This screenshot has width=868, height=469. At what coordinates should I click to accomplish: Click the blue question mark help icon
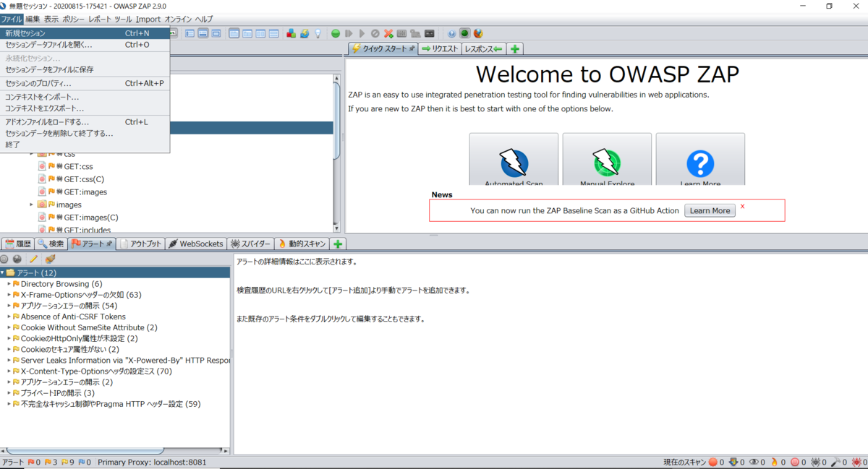click(x=451, y=33)
